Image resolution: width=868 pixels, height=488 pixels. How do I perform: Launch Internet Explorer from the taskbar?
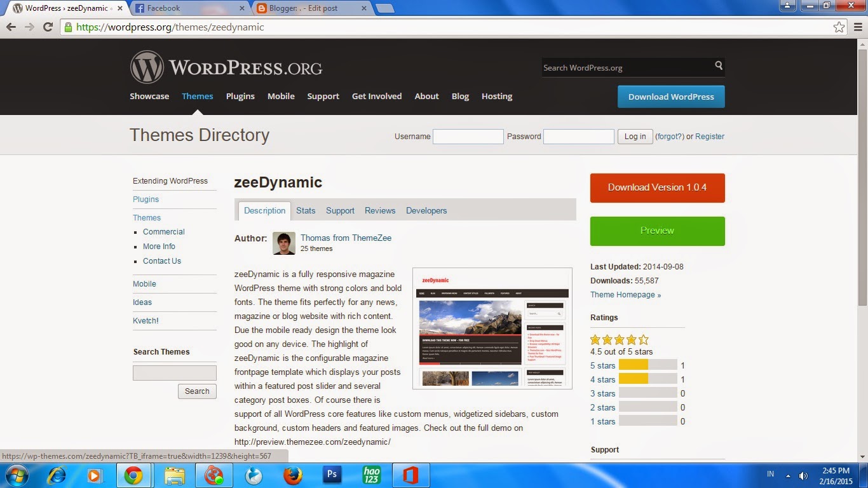[x=57, y=475]
